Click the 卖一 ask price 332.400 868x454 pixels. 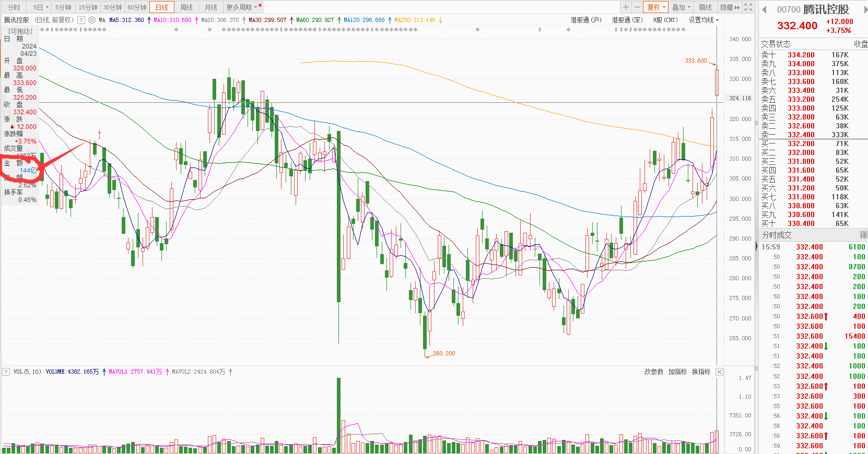click(801, 135)
